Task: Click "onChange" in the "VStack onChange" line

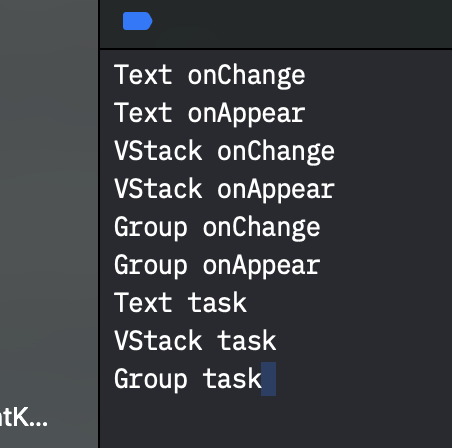Action: tap(276, 152)
